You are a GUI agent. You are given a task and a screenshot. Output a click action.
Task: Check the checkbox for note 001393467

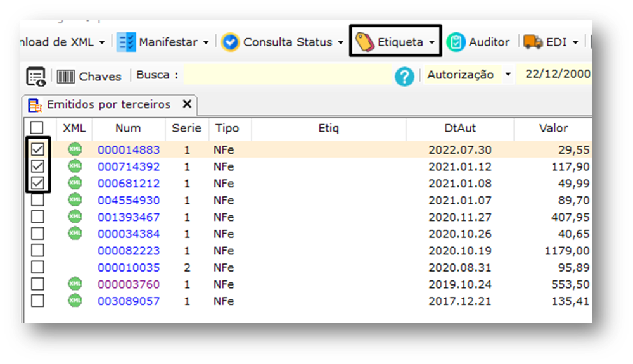pyautogui.click(x=37, y=217)
